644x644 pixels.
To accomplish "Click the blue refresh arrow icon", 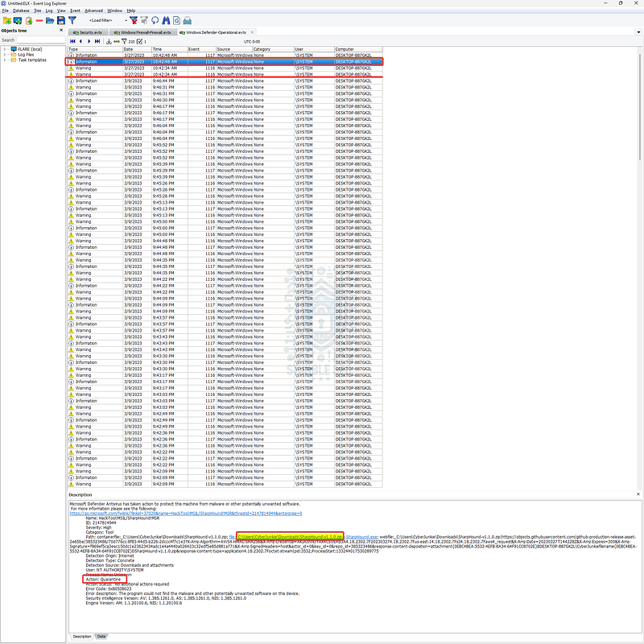I will pos(155,21).
